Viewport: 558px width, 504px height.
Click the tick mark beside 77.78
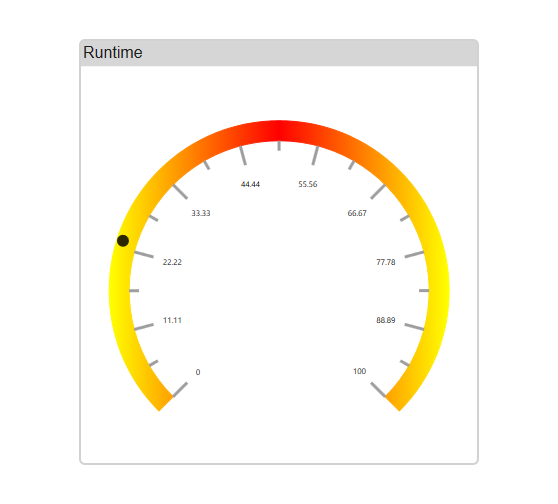pos(414,254)
